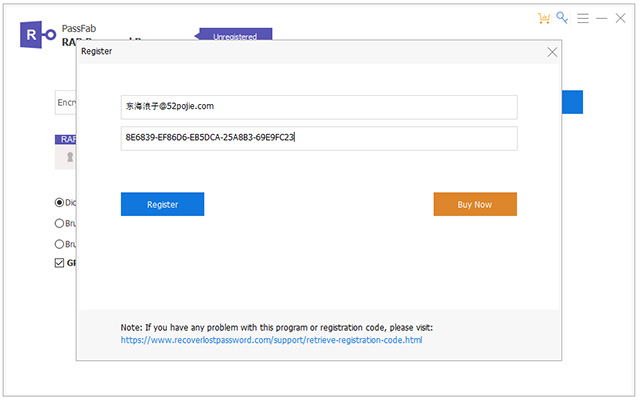This screenshot has width=640, height=400.
Task: Close the Register dialog
Action: 552,51
